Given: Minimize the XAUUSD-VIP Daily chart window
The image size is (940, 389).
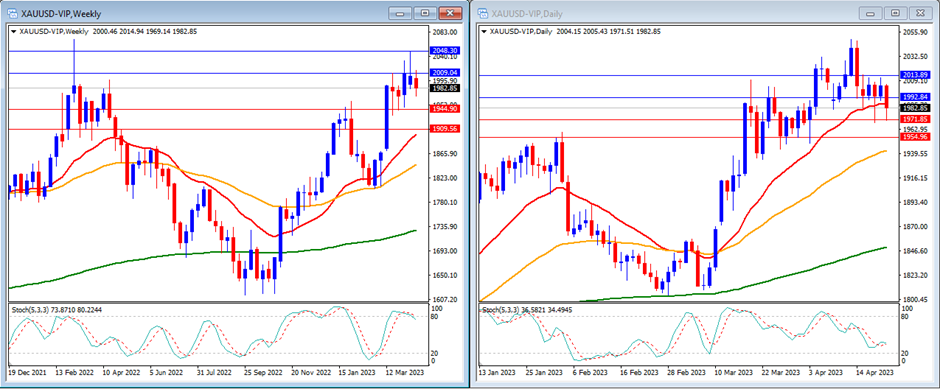Looking at the screenshot, I should click(x=870, y=13).
